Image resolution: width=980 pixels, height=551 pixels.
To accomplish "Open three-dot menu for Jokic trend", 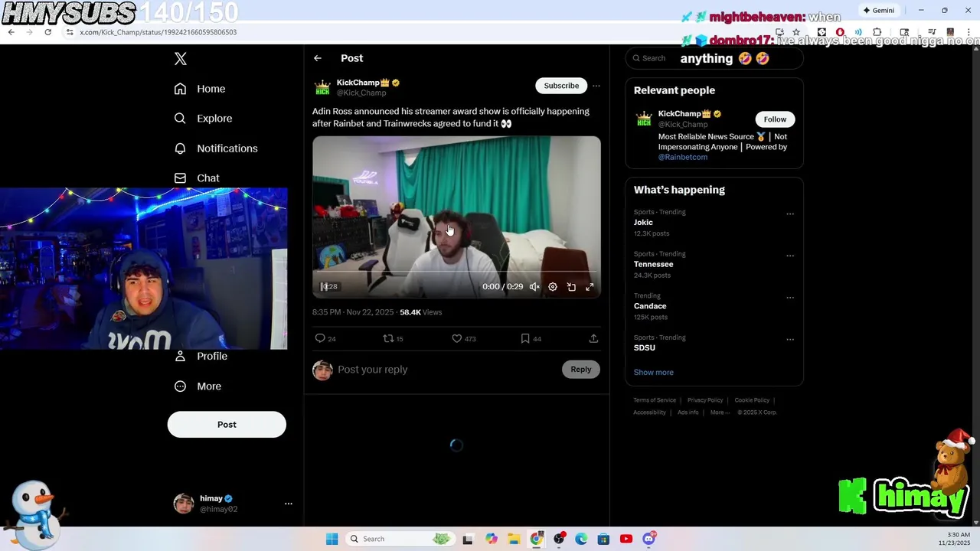I will [x=790, y=214].
